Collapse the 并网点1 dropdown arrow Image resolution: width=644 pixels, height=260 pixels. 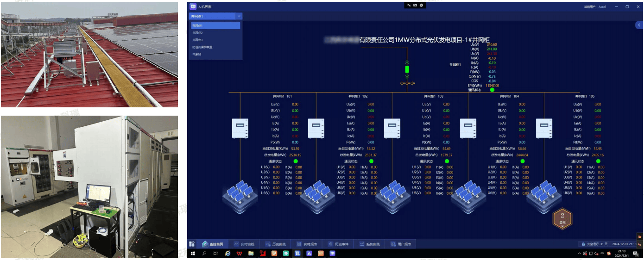pyautogui.click(x=239, y=16)
